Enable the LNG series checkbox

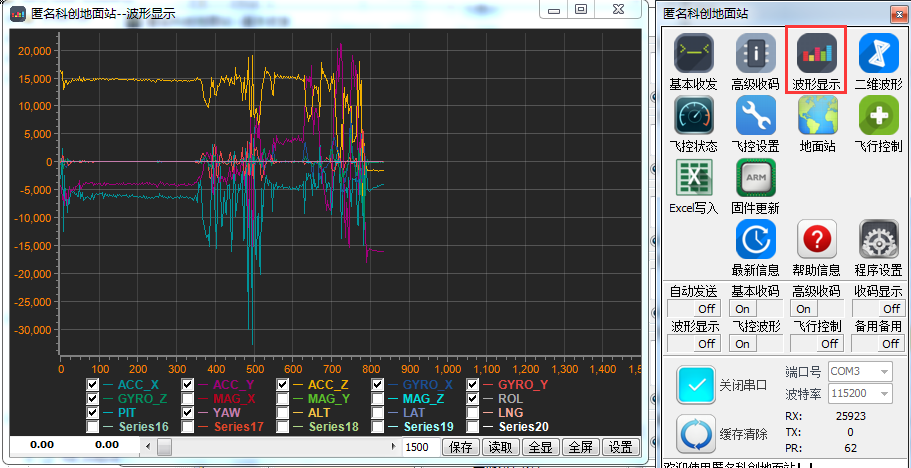473,413
